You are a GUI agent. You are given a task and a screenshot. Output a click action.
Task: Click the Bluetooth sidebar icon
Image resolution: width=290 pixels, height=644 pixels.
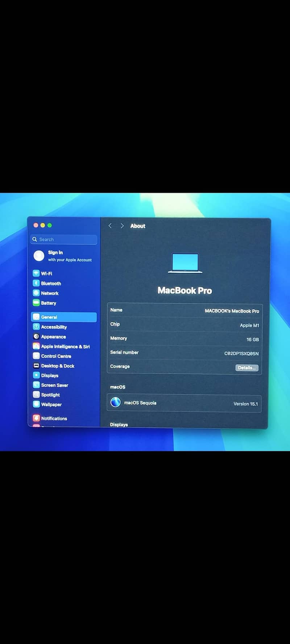(36, 283)
